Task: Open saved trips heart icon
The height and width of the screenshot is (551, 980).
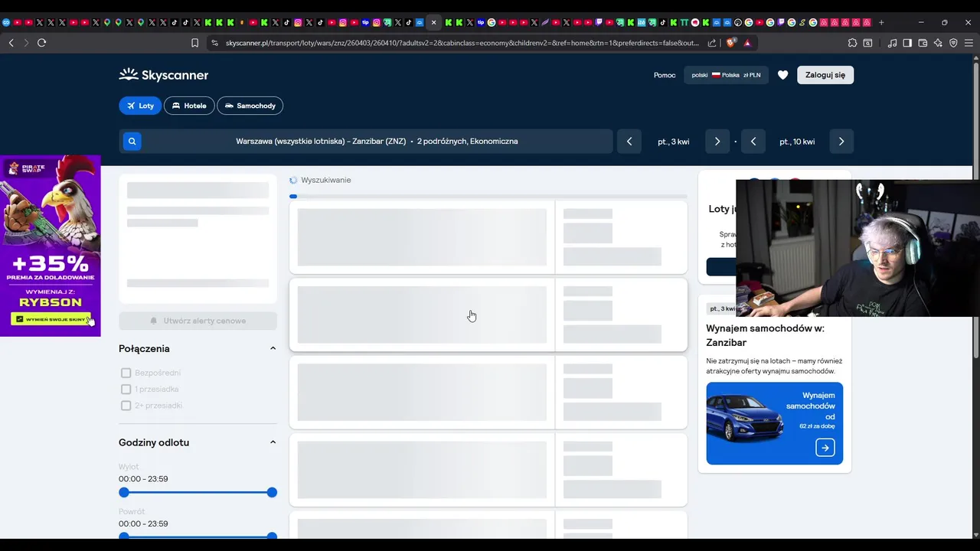Action: (x=782, y=75)
